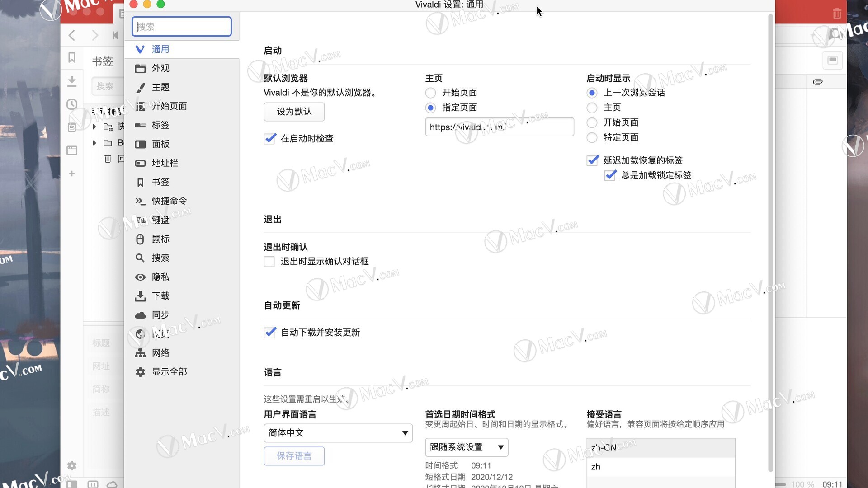This screenshot has height=488, width=868.
Task: Open bookmarks panel icon in browser sidebar
Action: pos(72,57)
